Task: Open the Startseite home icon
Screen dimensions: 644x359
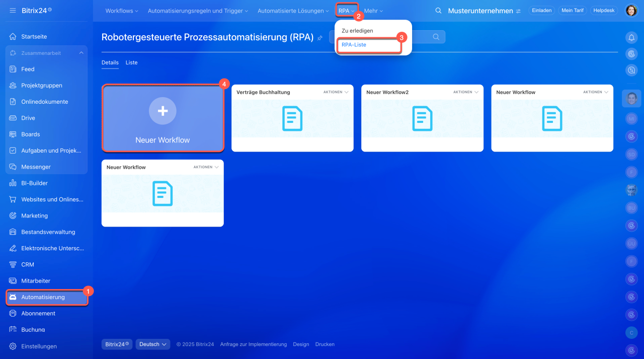Action: pos(13,37)
